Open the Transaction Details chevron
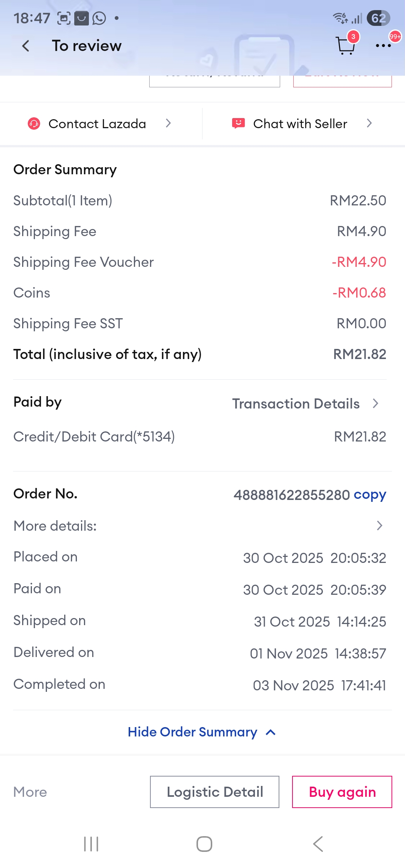 [x=375, y=404]
